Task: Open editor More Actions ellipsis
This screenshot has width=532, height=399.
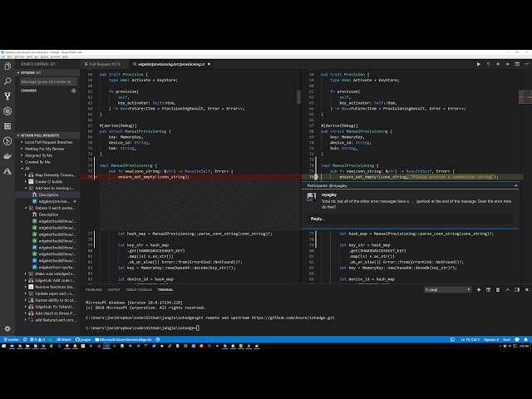Action: [526, 64]
